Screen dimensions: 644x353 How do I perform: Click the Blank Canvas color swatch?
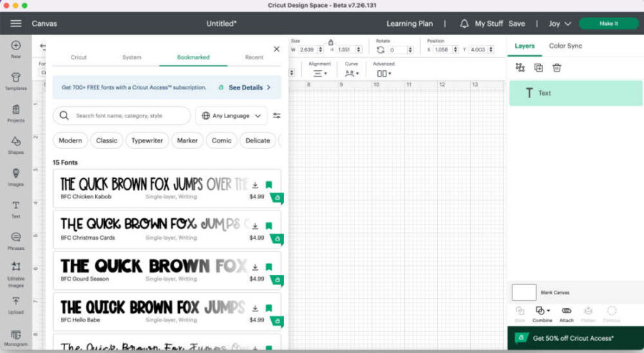(524, 292)
